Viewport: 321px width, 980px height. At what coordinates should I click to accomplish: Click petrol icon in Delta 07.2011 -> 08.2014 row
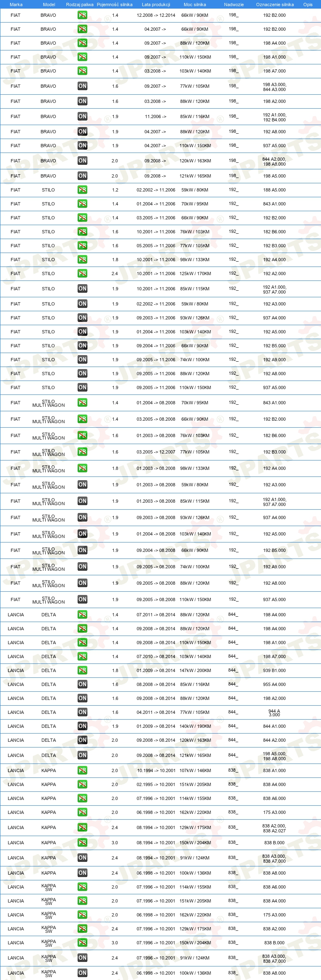click(82, 615)
